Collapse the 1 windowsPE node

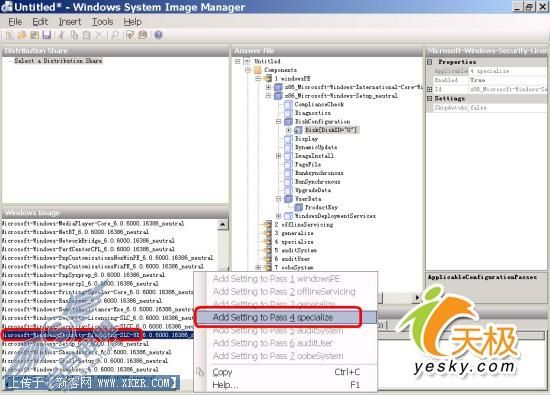(x=258, y=78)
